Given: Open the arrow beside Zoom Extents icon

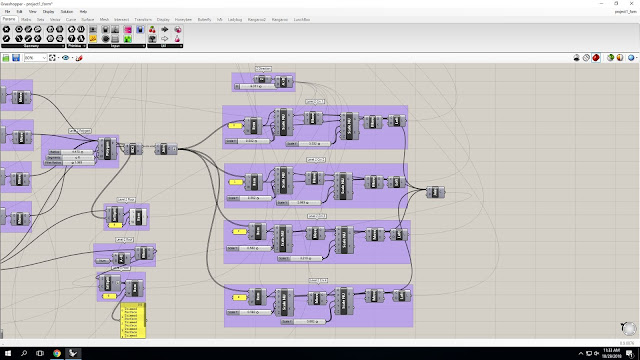Looking at the screenshot, I should (x=58, y=58).
